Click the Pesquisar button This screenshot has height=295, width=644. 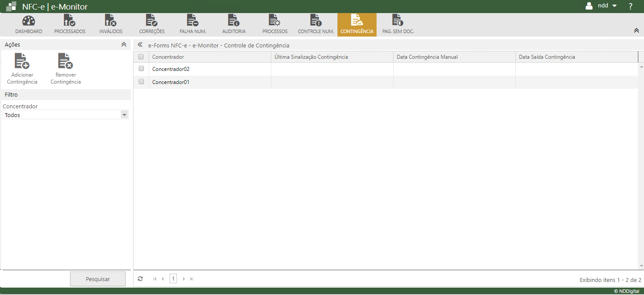[98, 279]
